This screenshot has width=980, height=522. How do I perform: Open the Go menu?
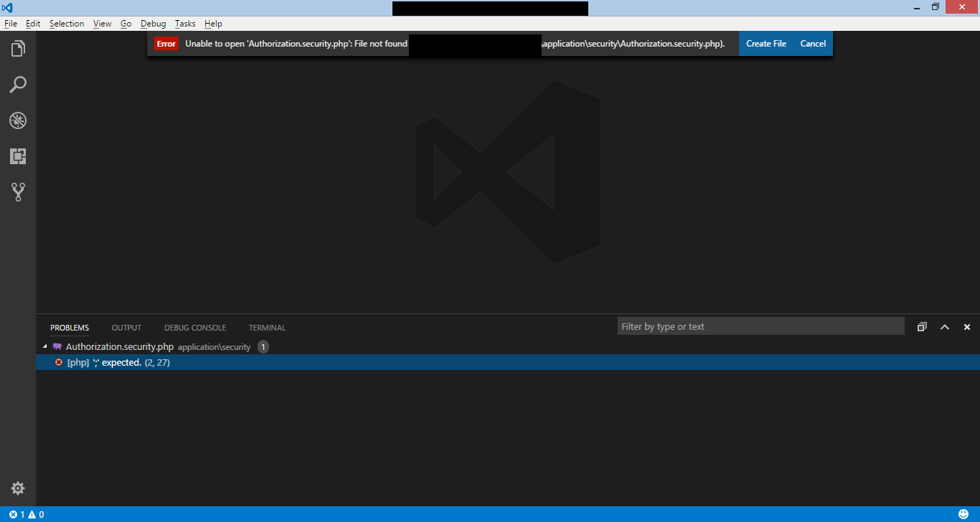pos(126,24)
